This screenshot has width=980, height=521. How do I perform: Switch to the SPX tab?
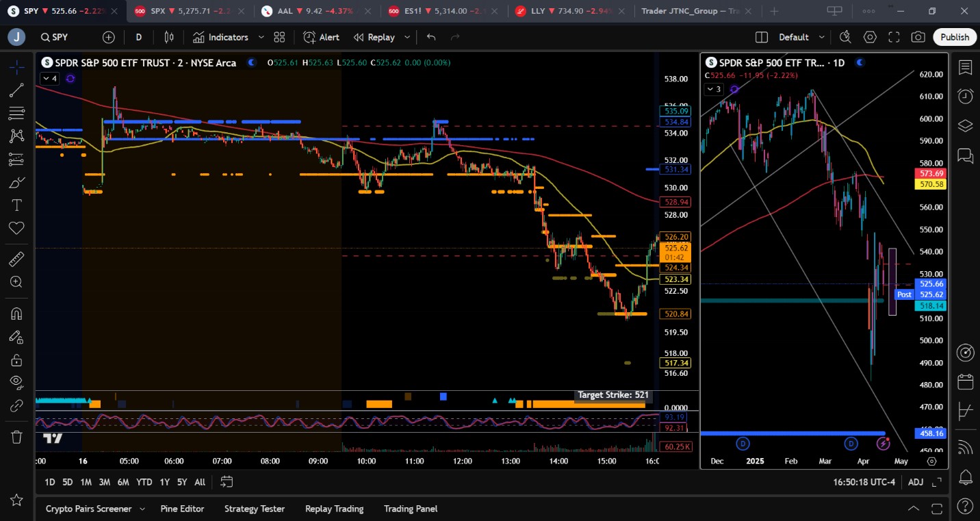(190, 11)
